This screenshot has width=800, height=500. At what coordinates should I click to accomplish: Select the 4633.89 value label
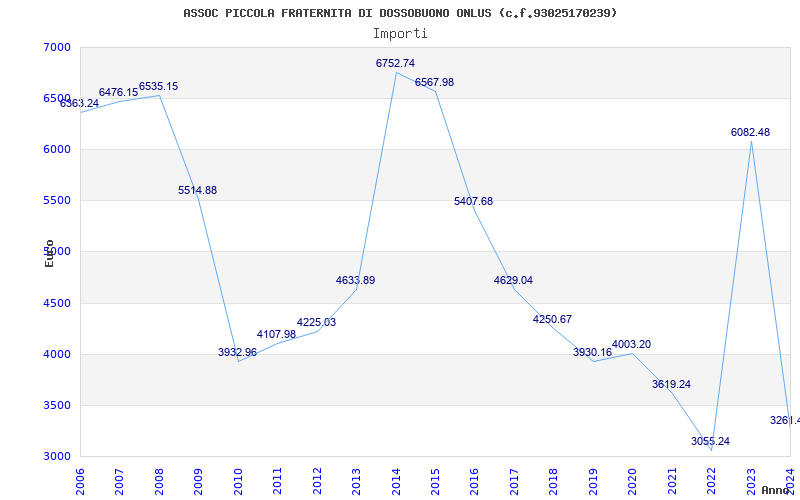(x=356, y=280)
